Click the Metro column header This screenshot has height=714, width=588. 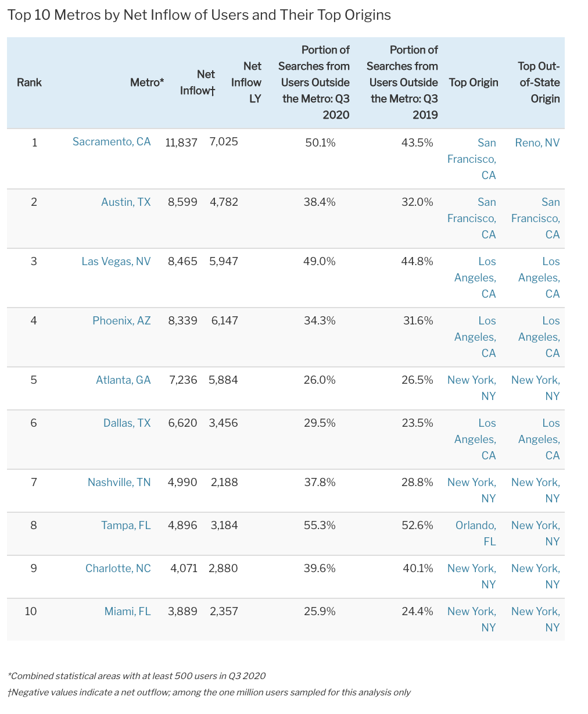[x=147, y=83]
